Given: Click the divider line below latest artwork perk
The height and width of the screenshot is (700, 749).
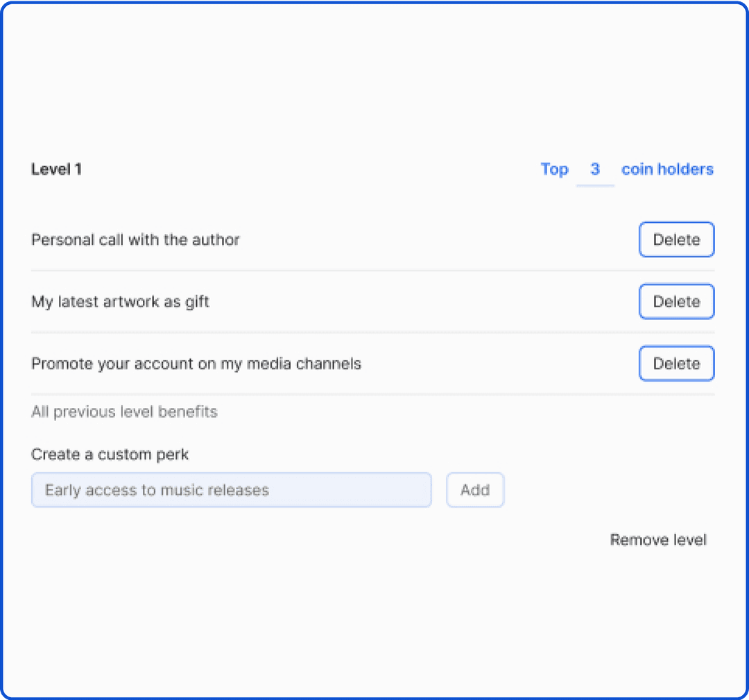Looking at the screenshot, I should pos(372,332).
